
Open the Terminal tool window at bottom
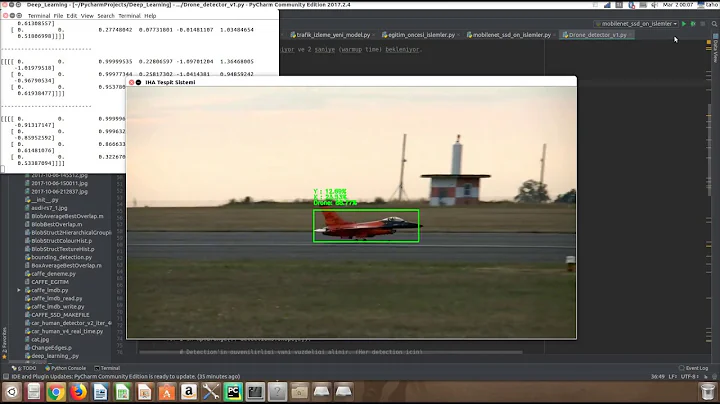(107, 368)
